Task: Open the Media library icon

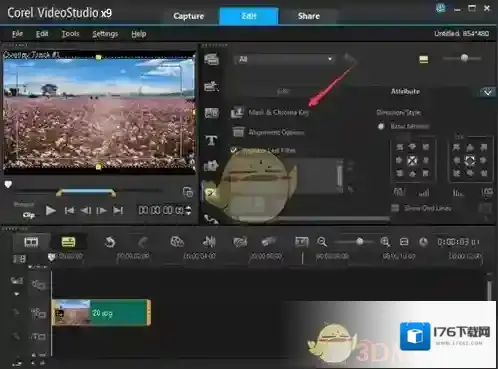Action: point(211,60)
